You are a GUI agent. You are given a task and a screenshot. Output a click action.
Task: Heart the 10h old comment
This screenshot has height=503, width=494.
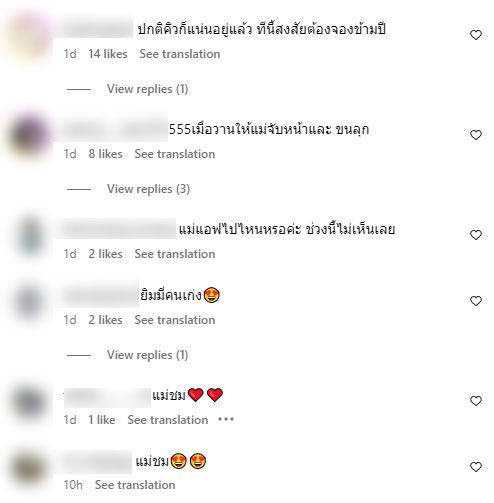(x=476, y=467)
